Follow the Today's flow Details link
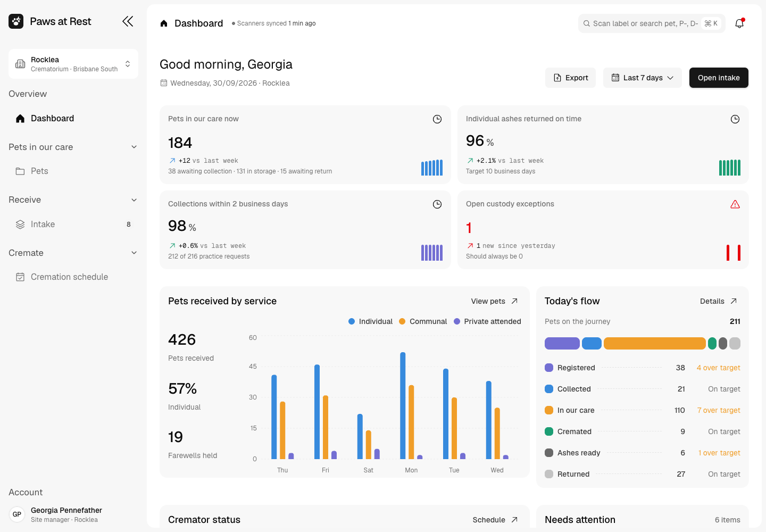This screenshot has height=532, width=766. click(x=719, y=301)
